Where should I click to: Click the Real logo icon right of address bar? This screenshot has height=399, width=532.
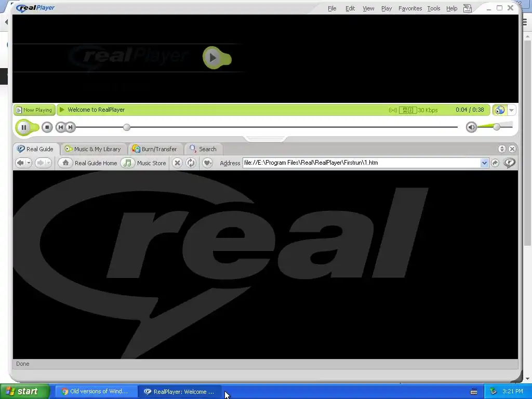coord(509,163)
